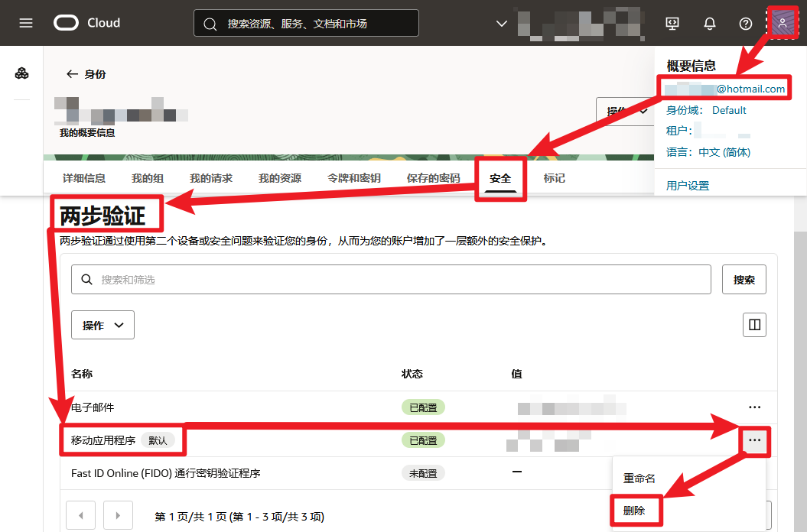
Task: Switch to the 安全 tab
Action: [500, 178]
